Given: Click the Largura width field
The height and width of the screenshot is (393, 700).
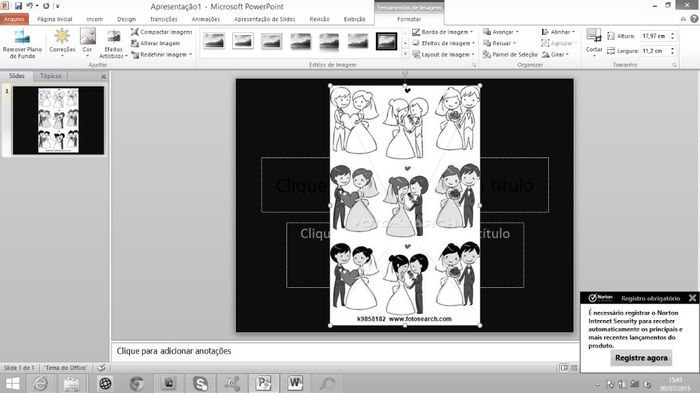Looking at the screenshot, I should click(655, 51).
